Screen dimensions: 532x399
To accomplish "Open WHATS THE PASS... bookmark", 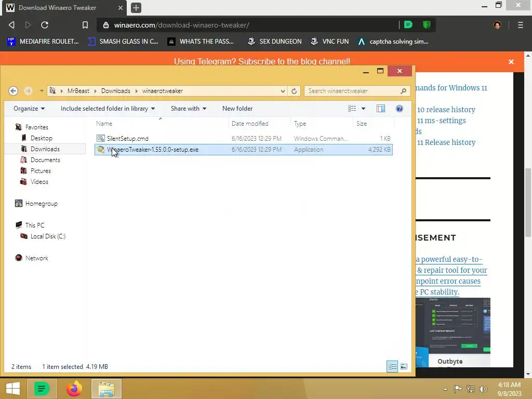I will [x=201, y=42].
